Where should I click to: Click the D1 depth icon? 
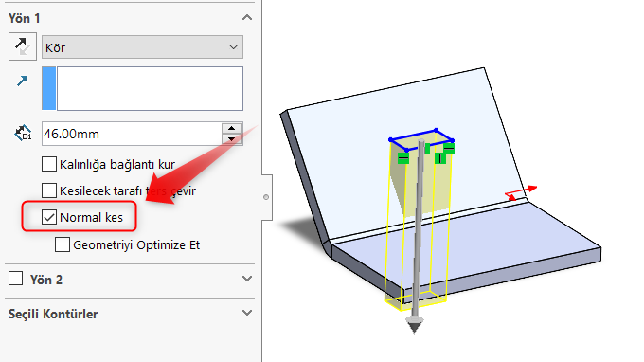tap(23, 133)
